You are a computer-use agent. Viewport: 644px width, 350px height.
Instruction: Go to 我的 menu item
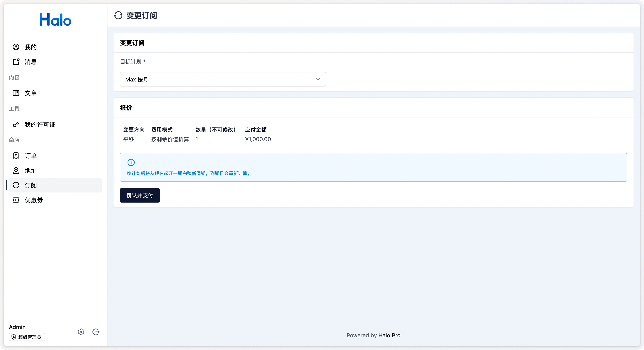[x=56, y=47]
